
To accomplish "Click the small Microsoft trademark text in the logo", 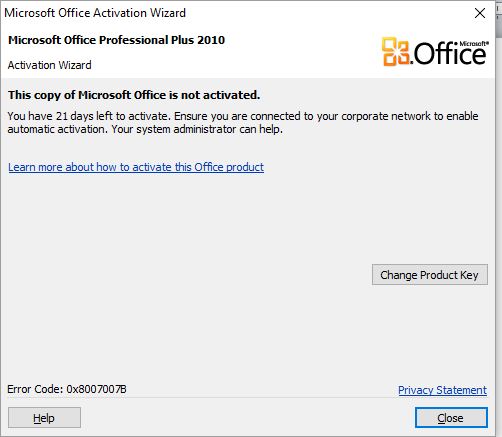I will click(x=474, y=44).
